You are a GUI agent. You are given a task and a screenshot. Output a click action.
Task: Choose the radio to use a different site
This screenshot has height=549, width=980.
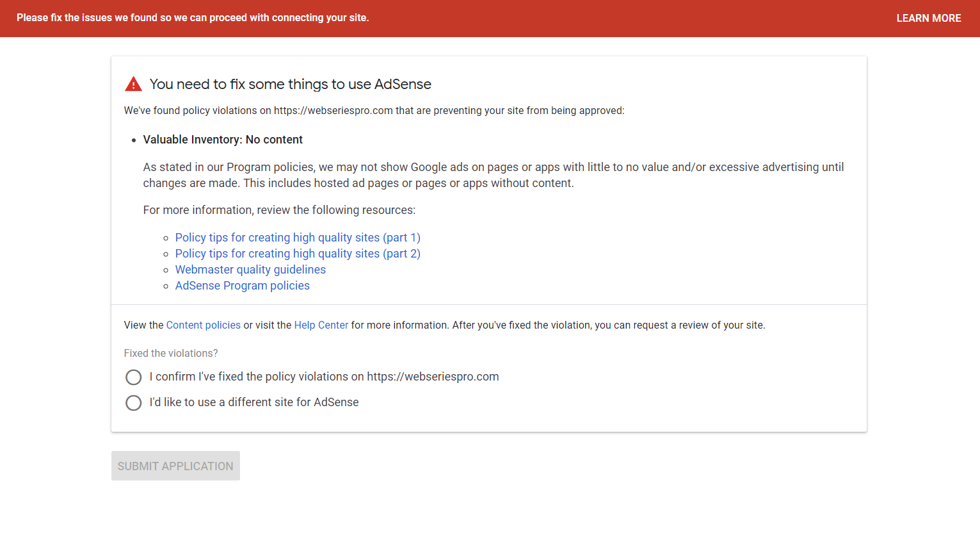[134, 403]
